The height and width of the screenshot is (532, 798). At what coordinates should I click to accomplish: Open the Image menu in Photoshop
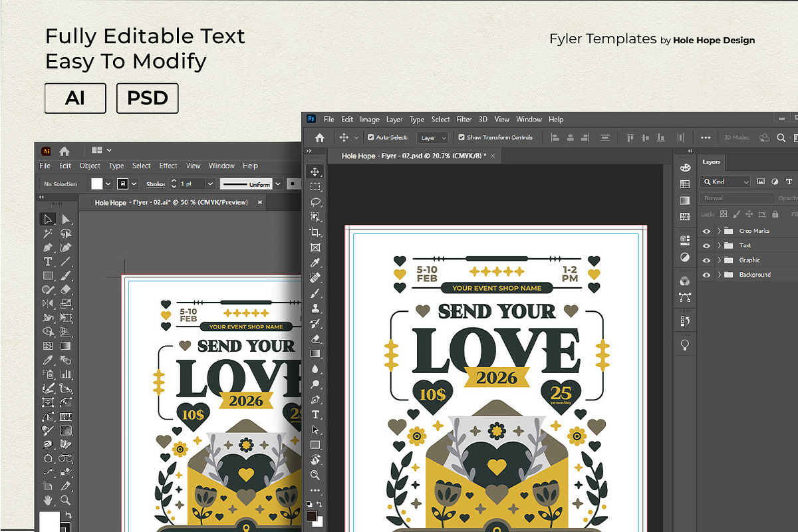tap(370, 120)
